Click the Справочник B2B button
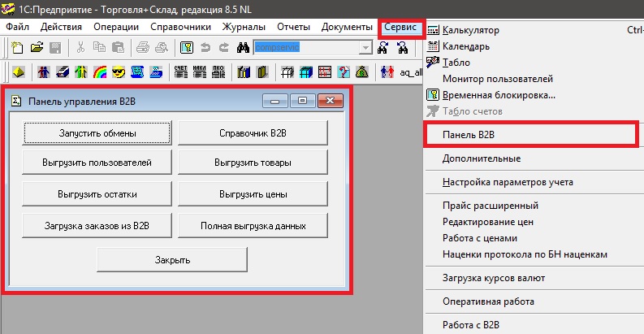This screenshot has width=644, height=334. 253,133
